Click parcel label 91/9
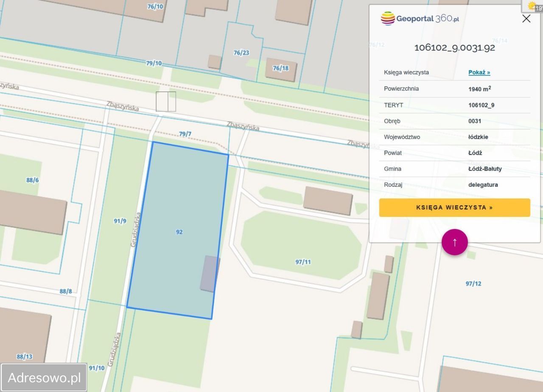543x392 pixels. pos(120,221)
